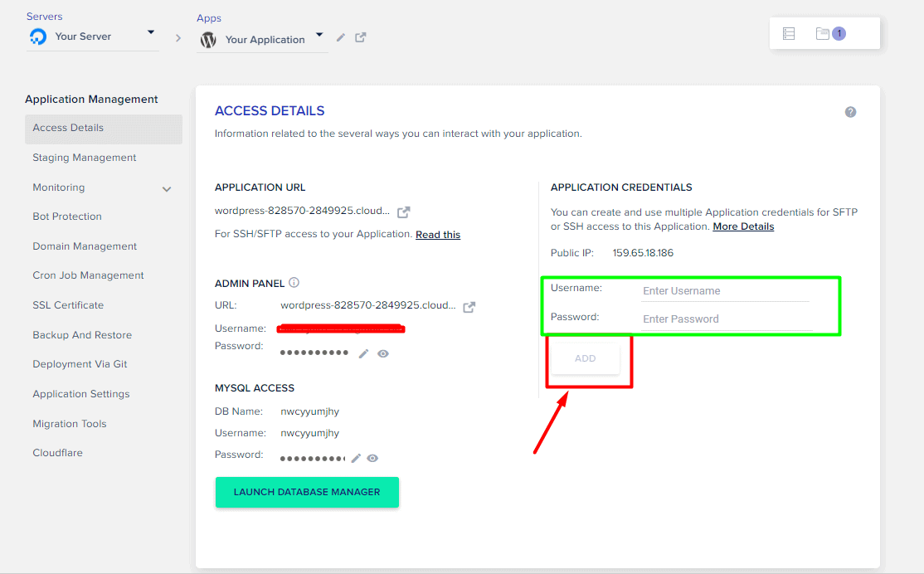Image resolution: width=924 pixels, height=574 pixels.
Task: Open the More Details link
Action: (x=743, y=226)
